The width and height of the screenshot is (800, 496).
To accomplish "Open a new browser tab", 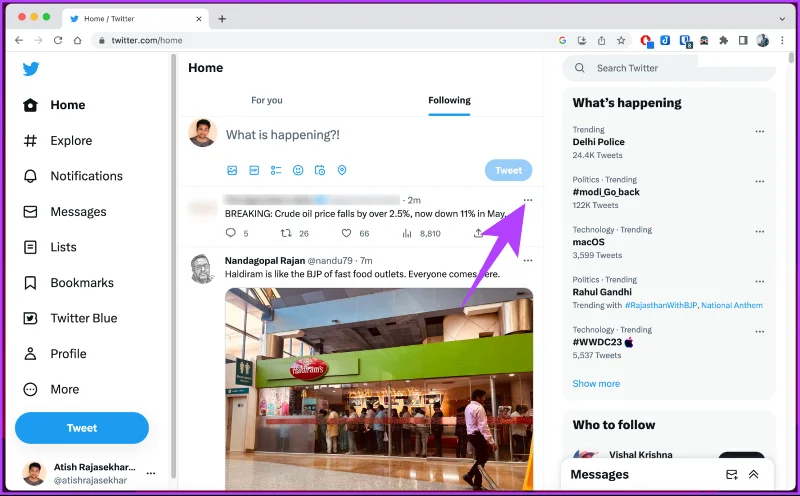I will pyautogui.click(x=222, y=19).
